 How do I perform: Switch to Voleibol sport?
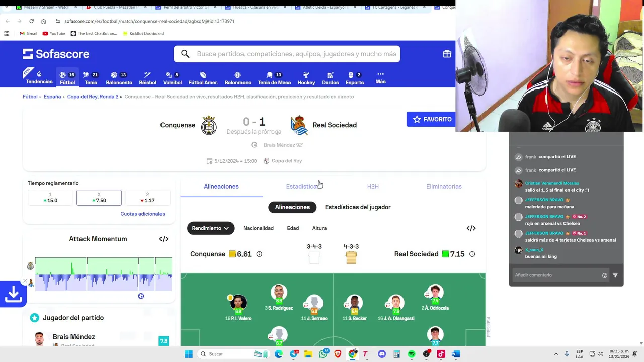pos(172,78)
